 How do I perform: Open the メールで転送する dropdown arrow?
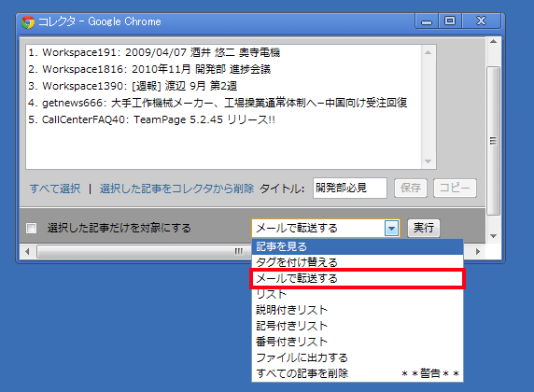(x=392, y=228)
